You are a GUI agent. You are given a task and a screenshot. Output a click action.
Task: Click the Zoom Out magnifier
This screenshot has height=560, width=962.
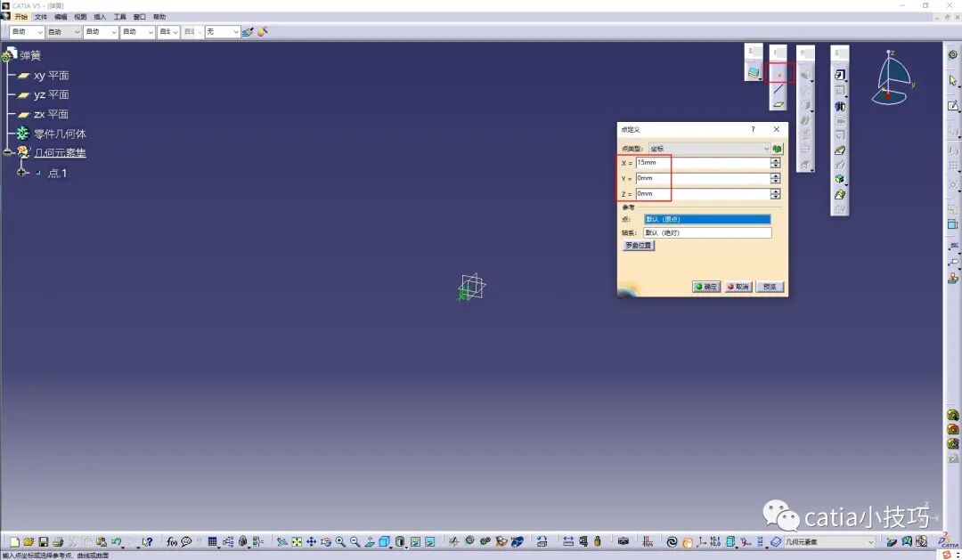pos(355,541)
